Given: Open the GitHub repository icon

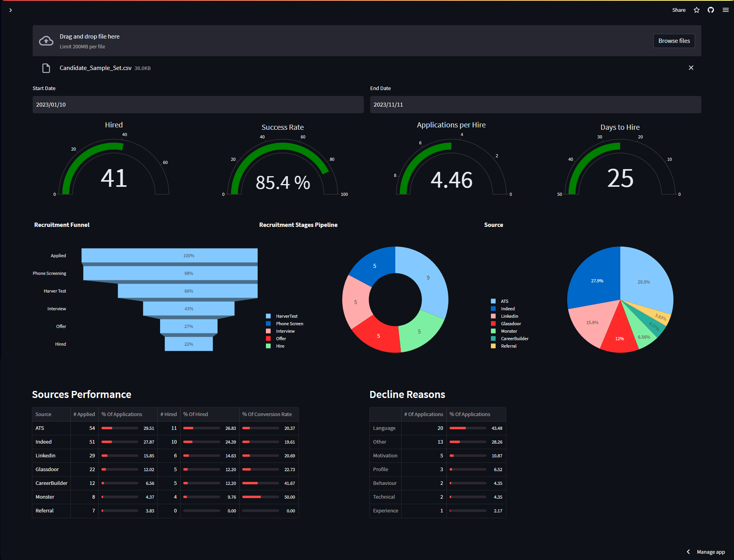Looking at the screenshot, I should coord(711,10).
